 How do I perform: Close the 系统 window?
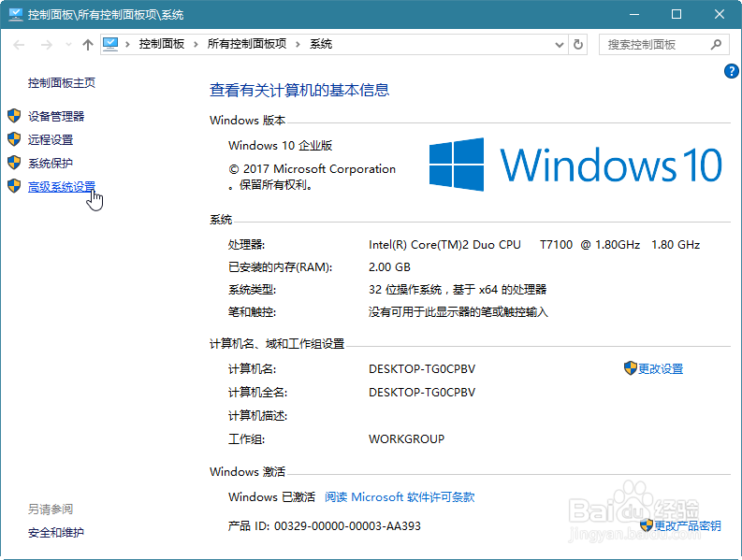[x=720, y=14]
